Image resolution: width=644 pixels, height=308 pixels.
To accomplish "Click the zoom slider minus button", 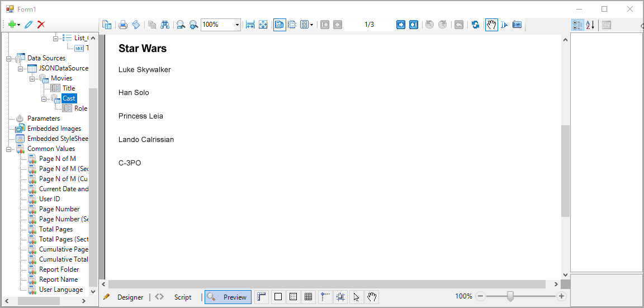I will point(481,296).
